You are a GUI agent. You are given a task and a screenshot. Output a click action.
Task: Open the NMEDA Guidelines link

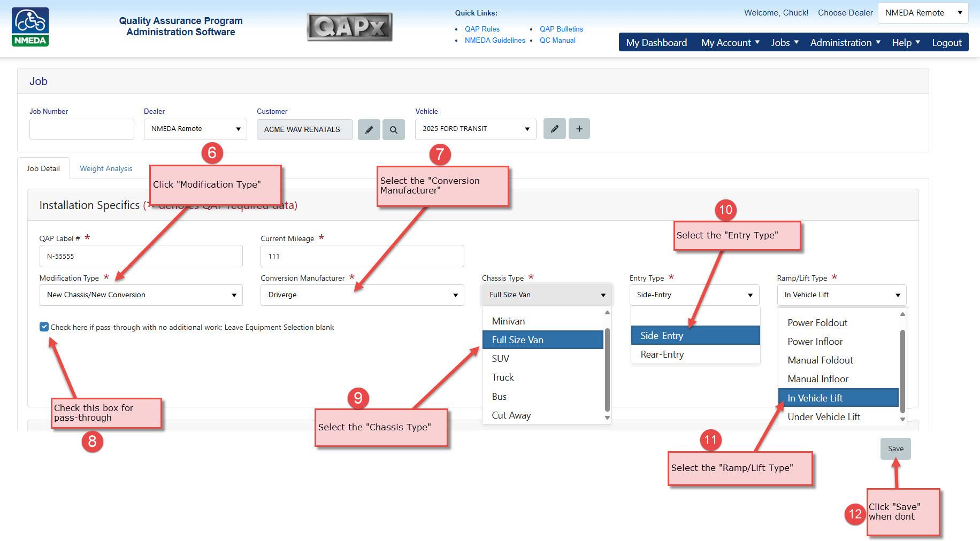pyautogui.click(x=495, y=40)
